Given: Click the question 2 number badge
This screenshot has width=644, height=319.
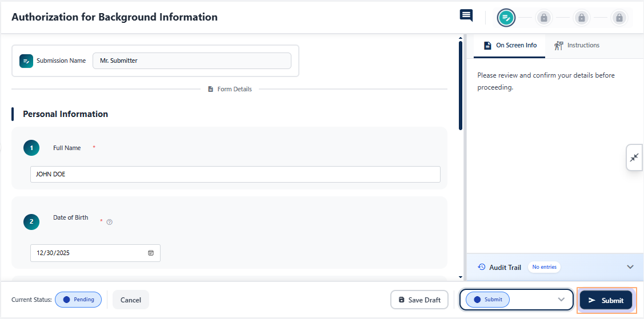Looking at the screenshot, I should (31, 222).
